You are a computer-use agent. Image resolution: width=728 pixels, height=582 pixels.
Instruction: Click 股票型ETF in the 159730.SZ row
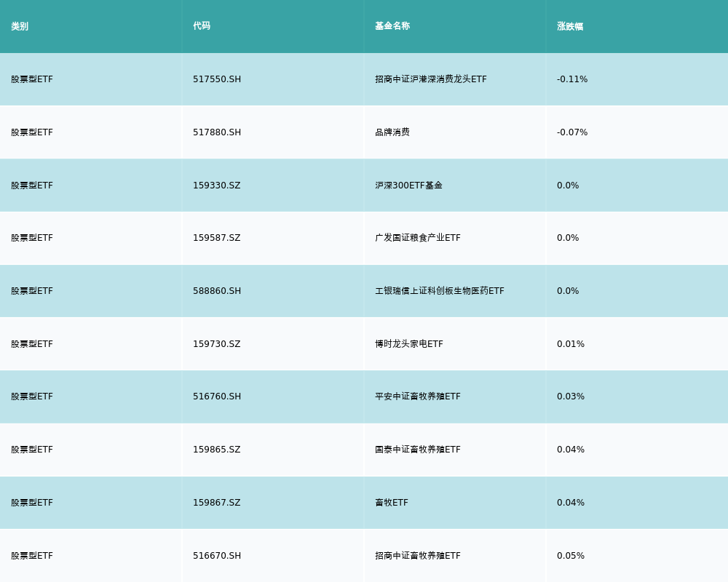coord(32,344)
